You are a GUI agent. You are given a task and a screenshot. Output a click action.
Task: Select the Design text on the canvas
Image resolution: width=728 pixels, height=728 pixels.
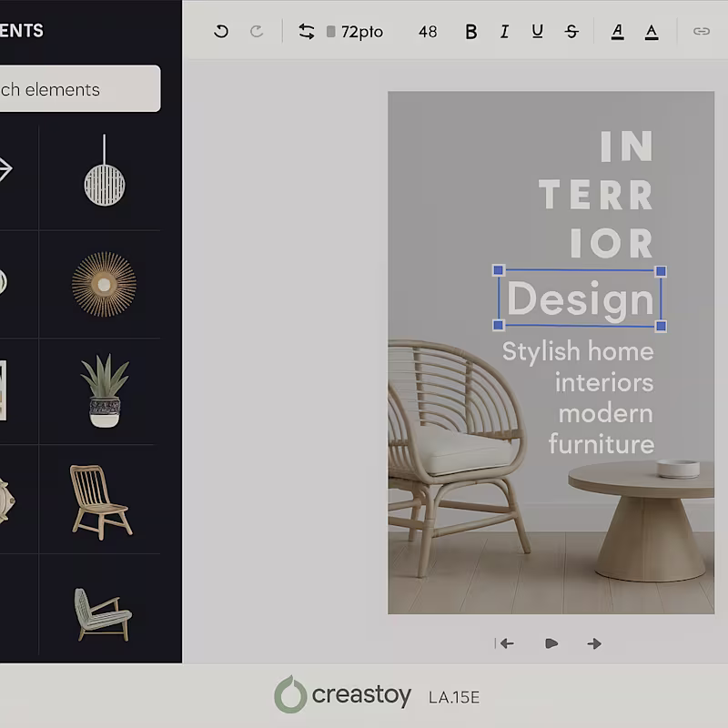click(580, 298)
